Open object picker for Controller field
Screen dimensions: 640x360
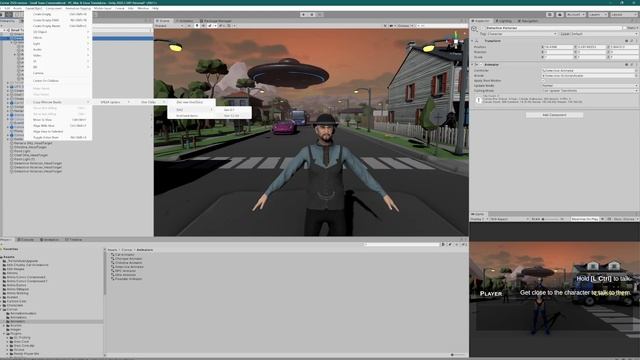(x=636, y=71)
